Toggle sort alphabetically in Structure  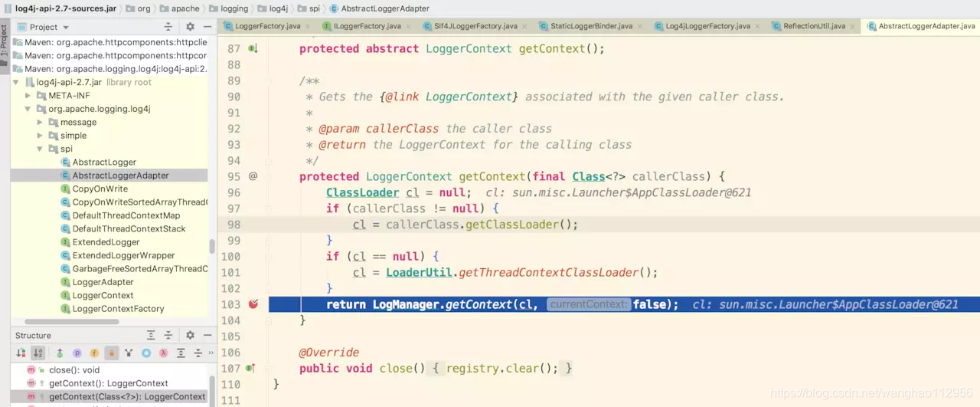[x=38, y=353]
